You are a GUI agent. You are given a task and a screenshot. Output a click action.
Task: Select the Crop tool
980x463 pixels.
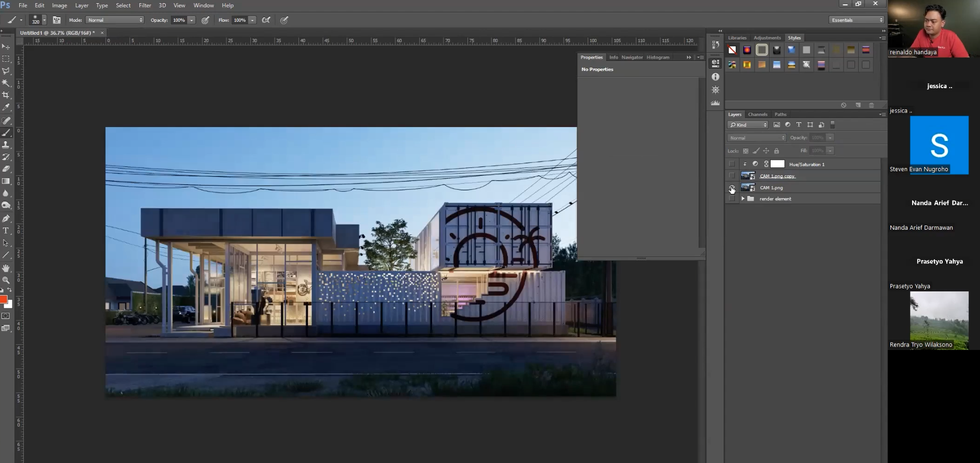6,95
